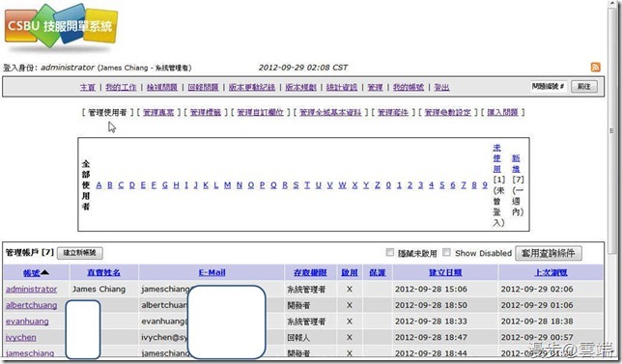Screen dimensions: 622x364
Task: Open 匯入問題 management tab
Action: pyautogui.click(x=502, y=112)
